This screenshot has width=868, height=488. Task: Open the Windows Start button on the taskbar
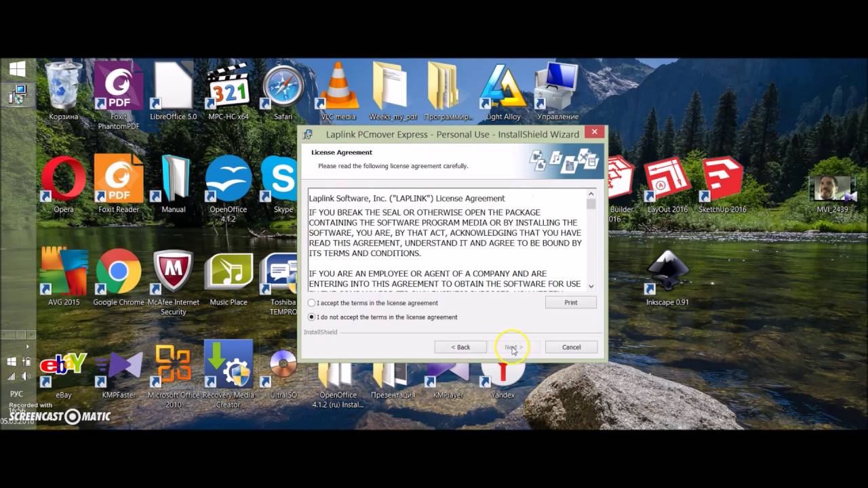pyautogui.click(x=18, y=68)
